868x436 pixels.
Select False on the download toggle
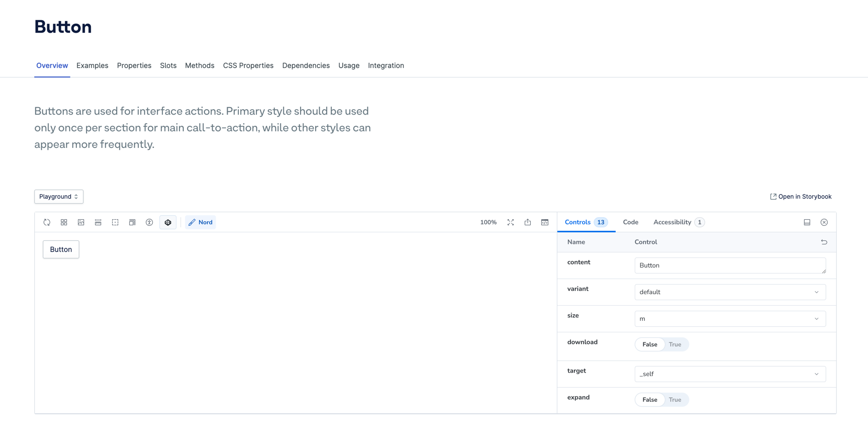tap(649, 344)
